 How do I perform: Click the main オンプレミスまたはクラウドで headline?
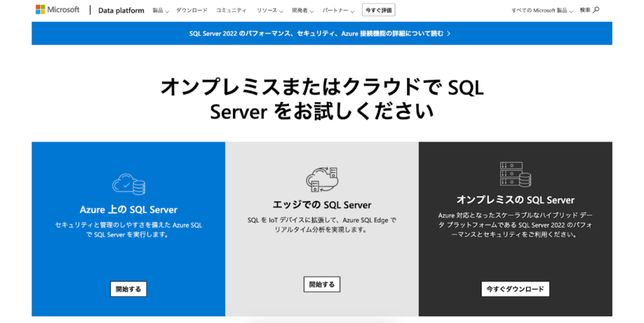click(x=322, y=99)
